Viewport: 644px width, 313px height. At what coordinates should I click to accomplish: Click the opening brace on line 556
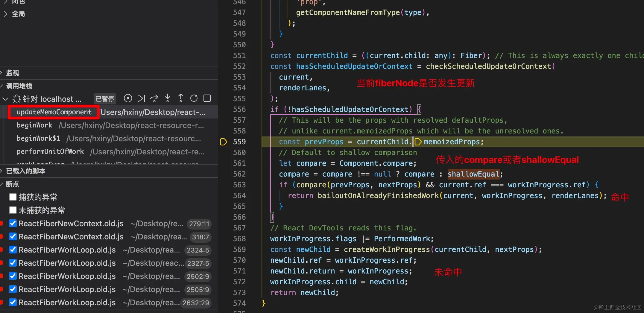click(419, 109)
